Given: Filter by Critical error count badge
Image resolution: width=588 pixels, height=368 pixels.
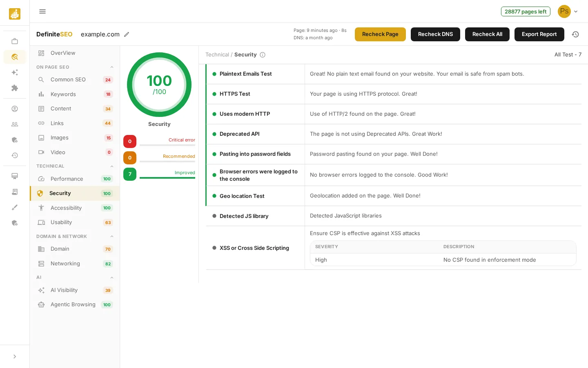Looking at the screenshot, I should pyautogui.click(x=130, y=141).
